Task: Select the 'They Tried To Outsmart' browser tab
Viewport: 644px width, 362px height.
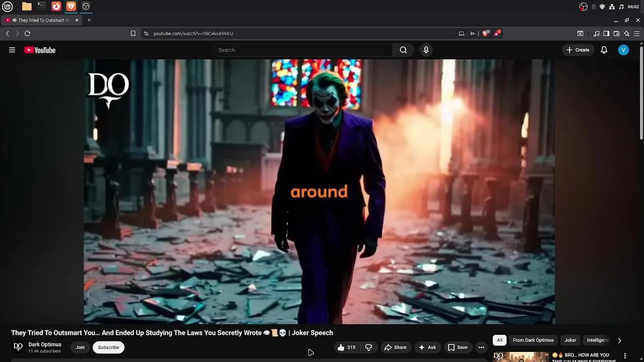Action: [x=40, y=20]
